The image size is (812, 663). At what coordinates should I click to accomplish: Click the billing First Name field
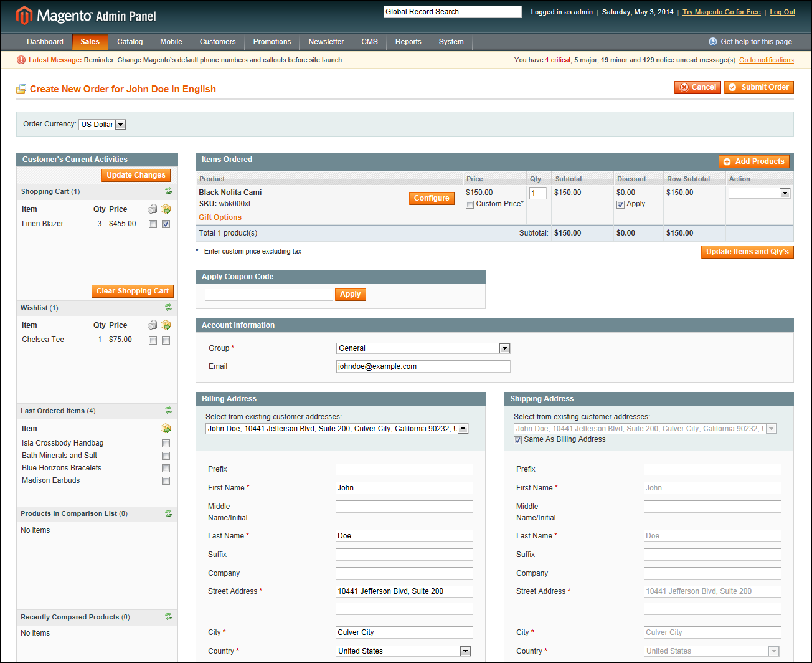(404, 488)
